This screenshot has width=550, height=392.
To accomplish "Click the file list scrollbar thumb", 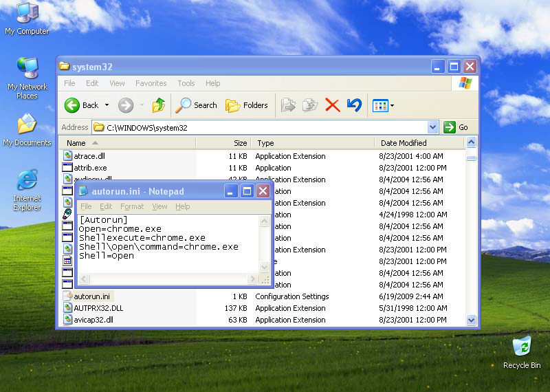I will pyautogui.click(x=471, y=158).
